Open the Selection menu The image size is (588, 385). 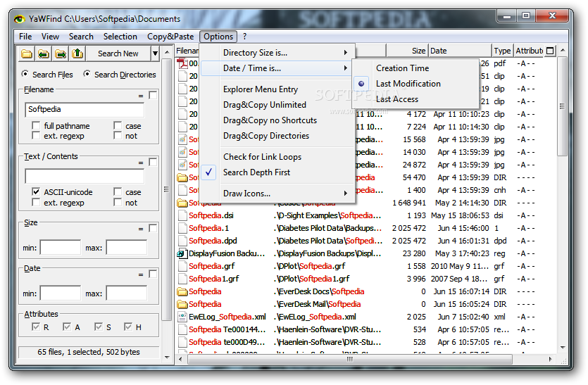120,37
